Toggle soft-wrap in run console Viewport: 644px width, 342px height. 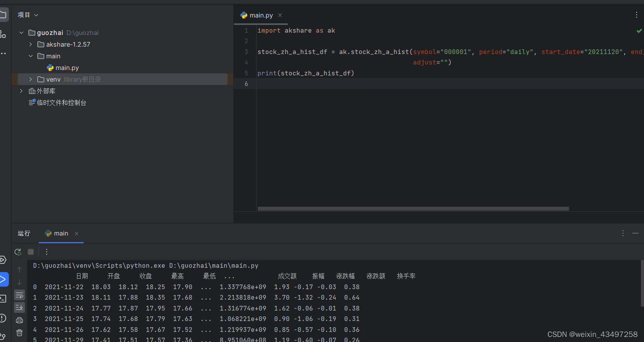(x=19, y=295)
